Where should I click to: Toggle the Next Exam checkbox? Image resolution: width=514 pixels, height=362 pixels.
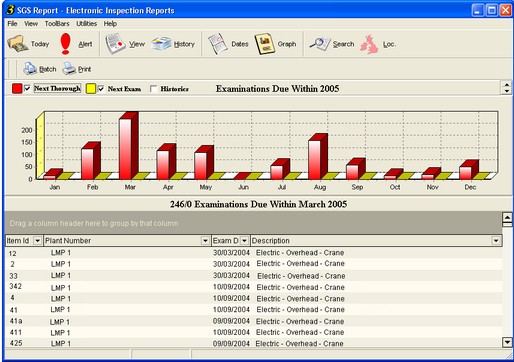(x=101, y=89)
